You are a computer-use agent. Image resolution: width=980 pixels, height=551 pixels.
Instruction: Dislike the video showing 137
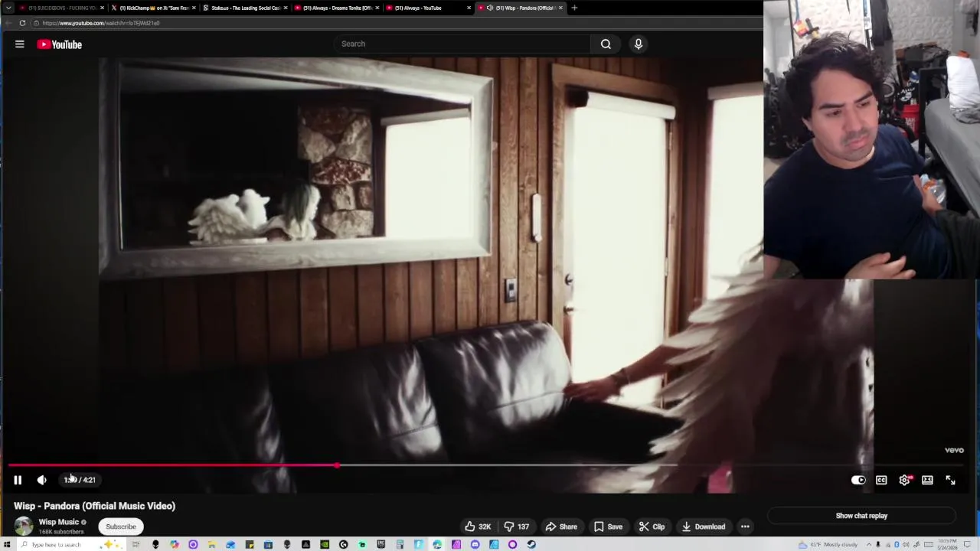tap(517, 527)
